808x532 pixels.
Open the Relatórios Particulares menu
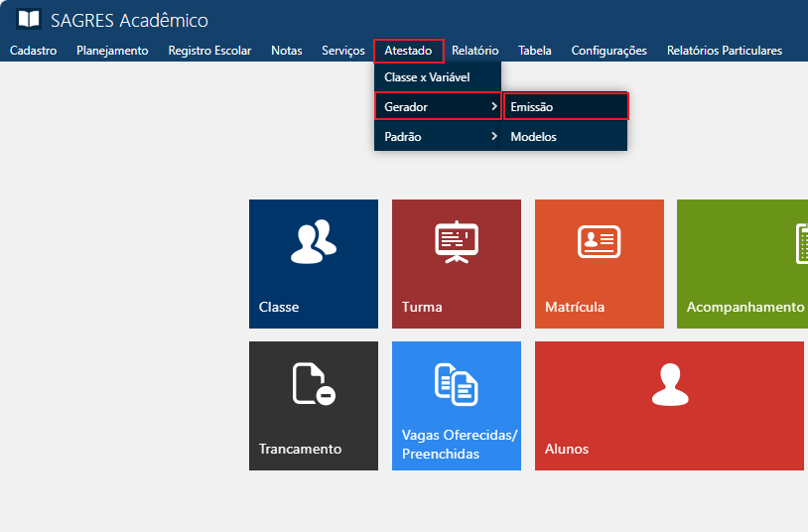[724, 51]
